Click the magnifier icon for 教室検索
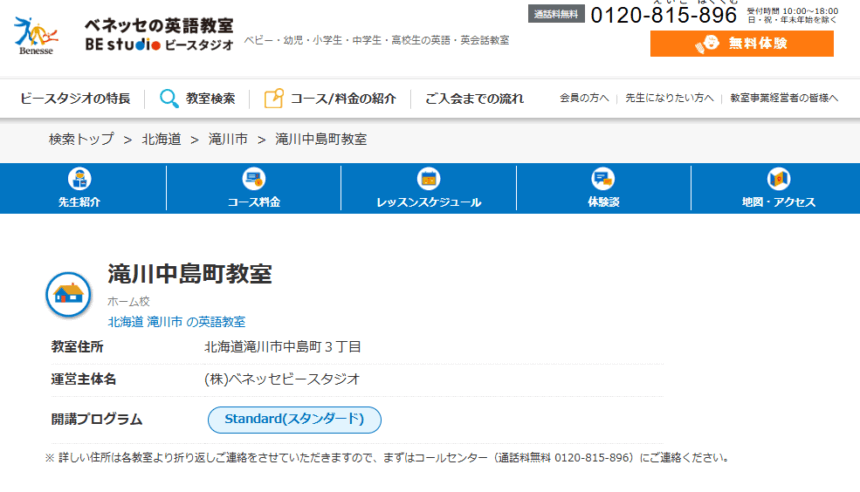The image size is (860, 492). click(x=169, y=99)
